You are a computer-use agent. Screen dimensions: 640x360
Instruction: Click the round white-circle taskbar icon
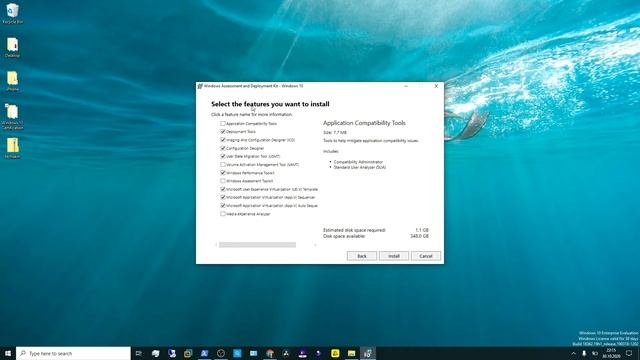pyautogui.click(x=221, y=353)
